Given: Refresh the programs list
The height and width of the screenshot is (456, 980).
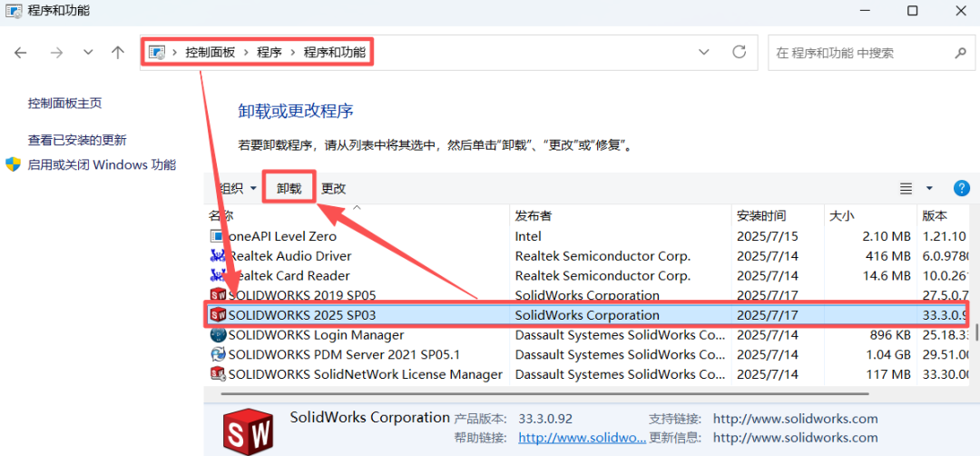Looking at the screenshot, I should [740, 52].
